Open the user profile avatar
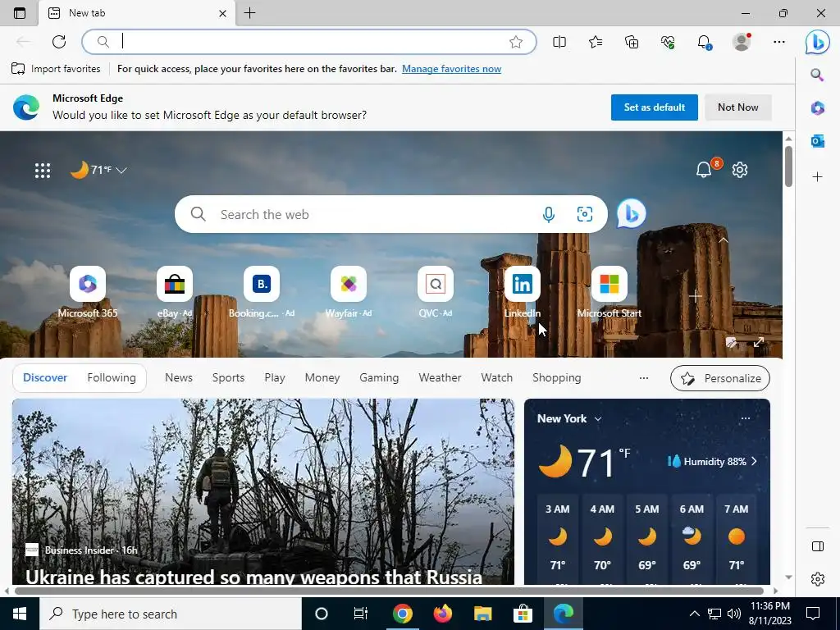This screenshot has width=840, height=630. point(742,42)
